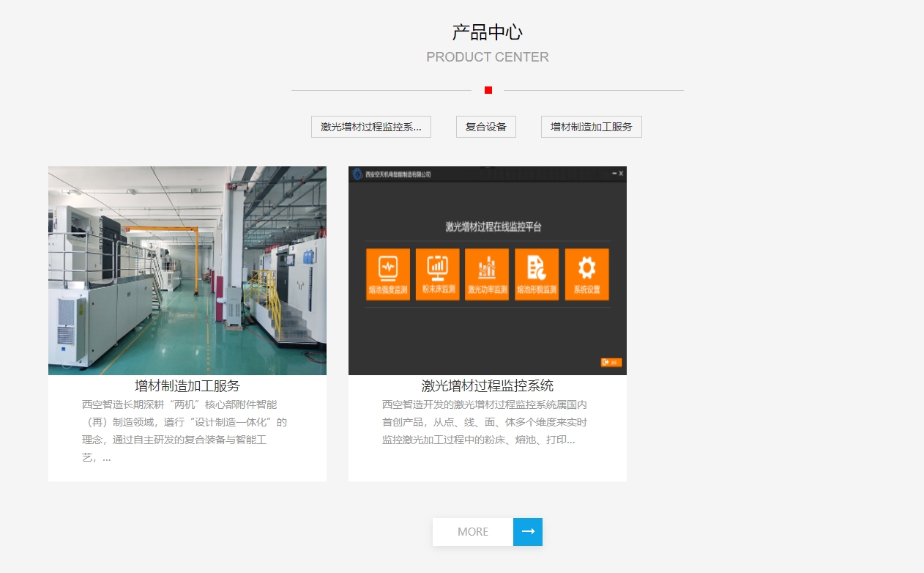Click the round company logo in the monitoring window title bar
This screenshot has height=573, width=924.
357,174
